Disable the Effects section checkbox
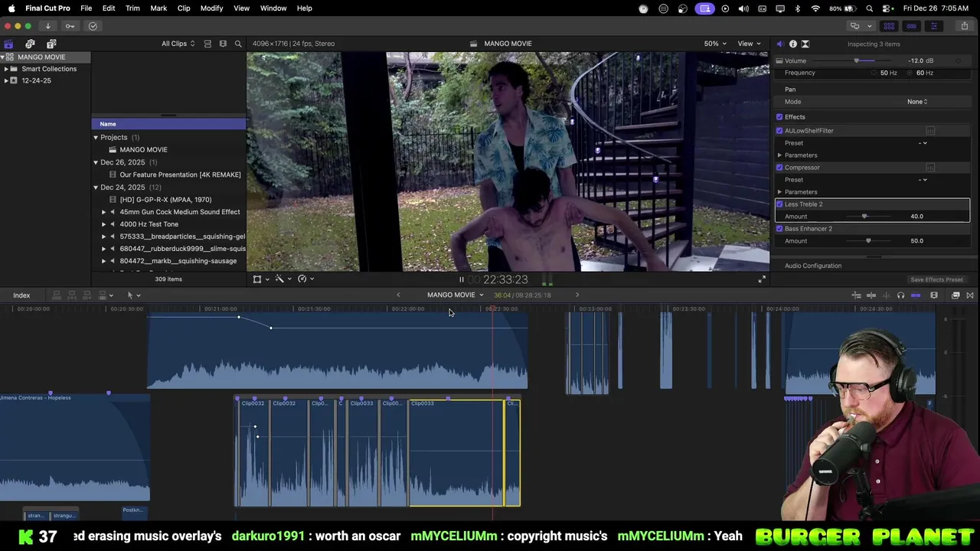This screenshot has width=980, height=551. point(779,117)
